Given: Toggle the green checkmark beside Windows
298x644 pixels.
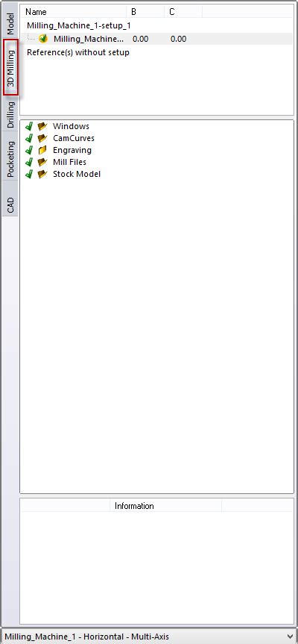Looking at the screenshot, I should tap(29, 126).
